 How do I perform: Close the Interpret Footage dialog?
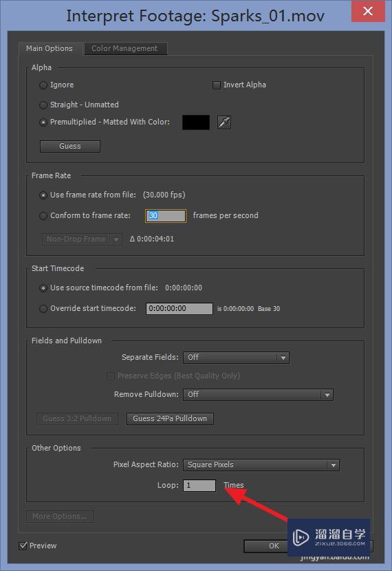[x=368, y=11]
